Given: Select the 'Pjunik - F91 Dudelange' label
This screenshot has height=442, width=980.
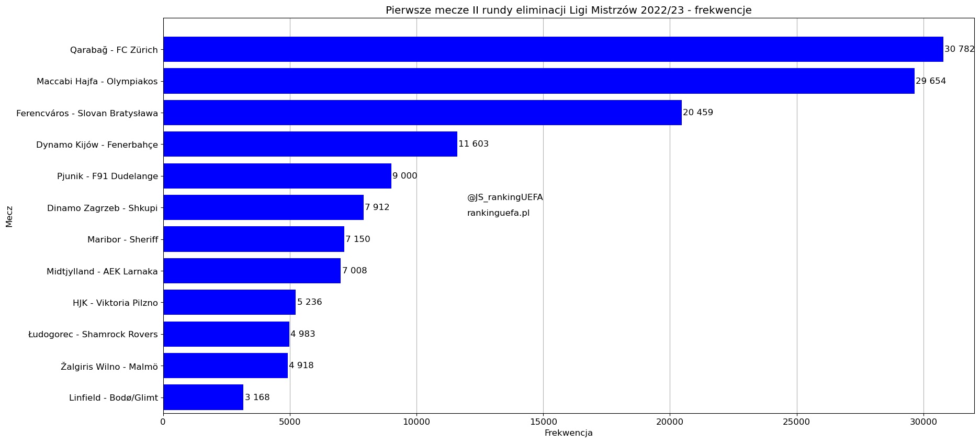Looking at the screenshot, I should click(x=107, y=176).
